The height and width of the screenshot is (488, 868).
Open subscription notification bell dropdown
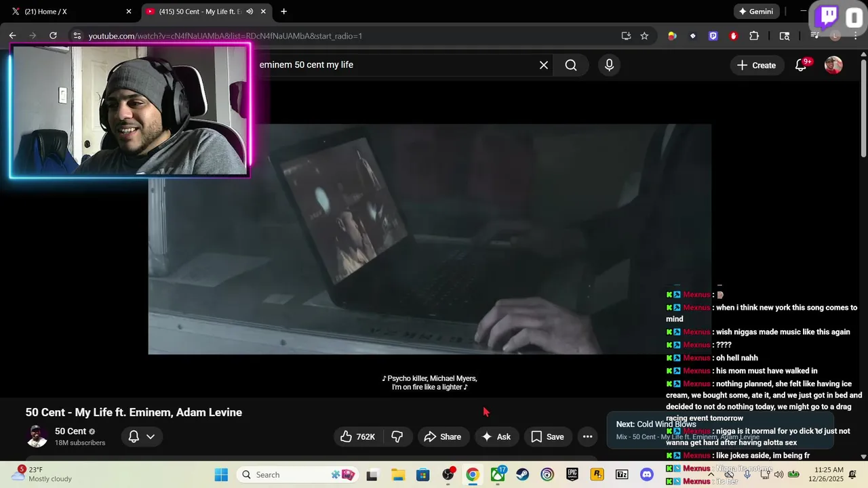pyautogui.click(x=142, y=436)
